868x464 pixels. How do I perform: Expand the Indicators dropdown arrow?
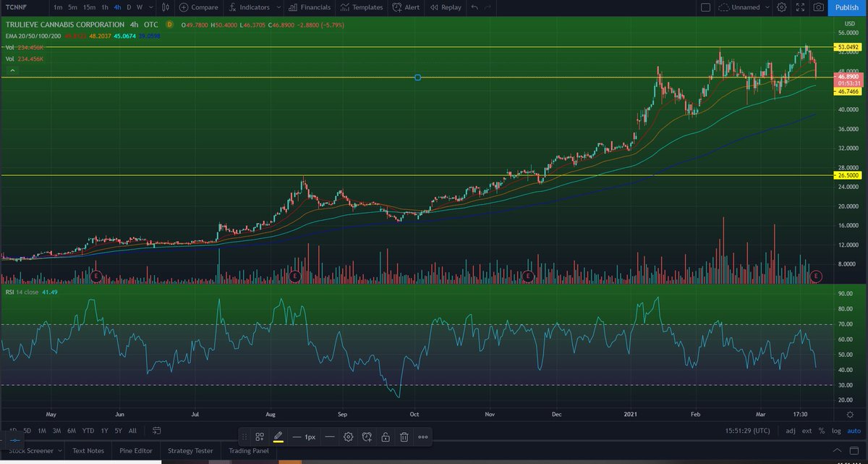[x=280, y=7]
